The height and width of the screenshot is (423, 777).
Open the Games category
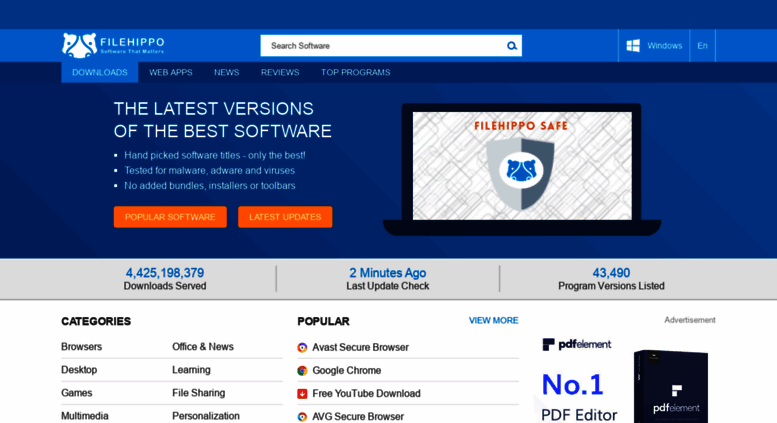[76, 393]
